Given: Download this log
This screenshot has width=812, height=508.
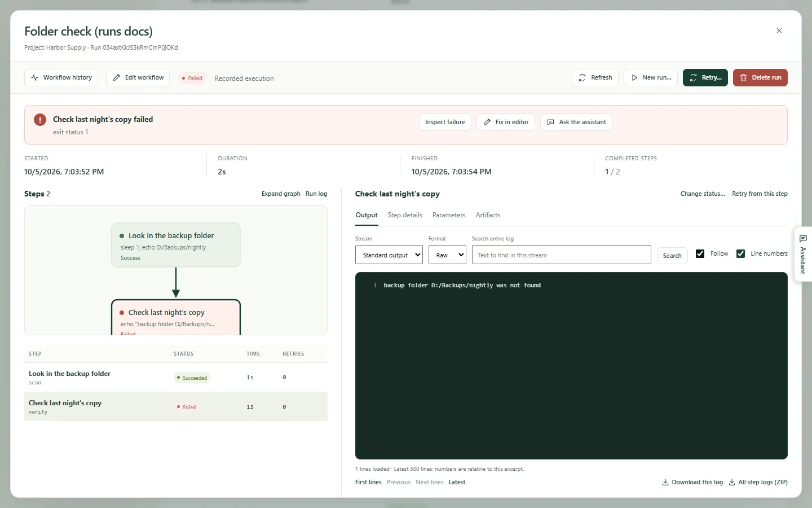Looking at the screenshot, I should [692, 483].
